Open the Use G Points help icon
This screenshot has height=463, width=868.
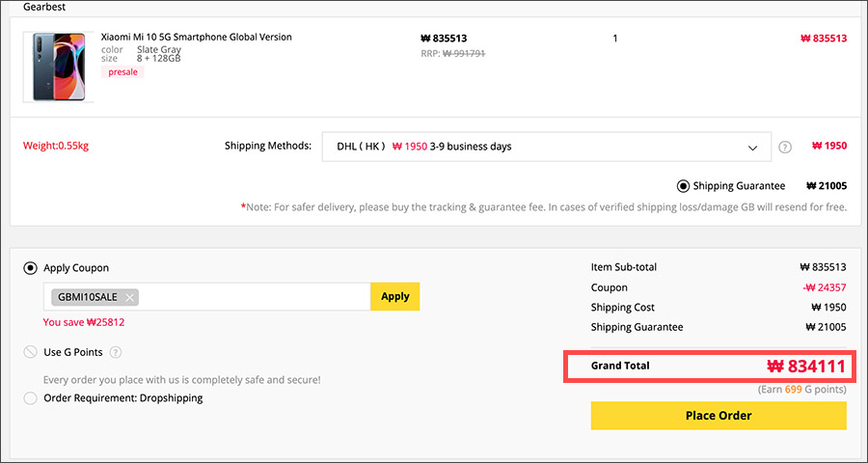point(115,352)
